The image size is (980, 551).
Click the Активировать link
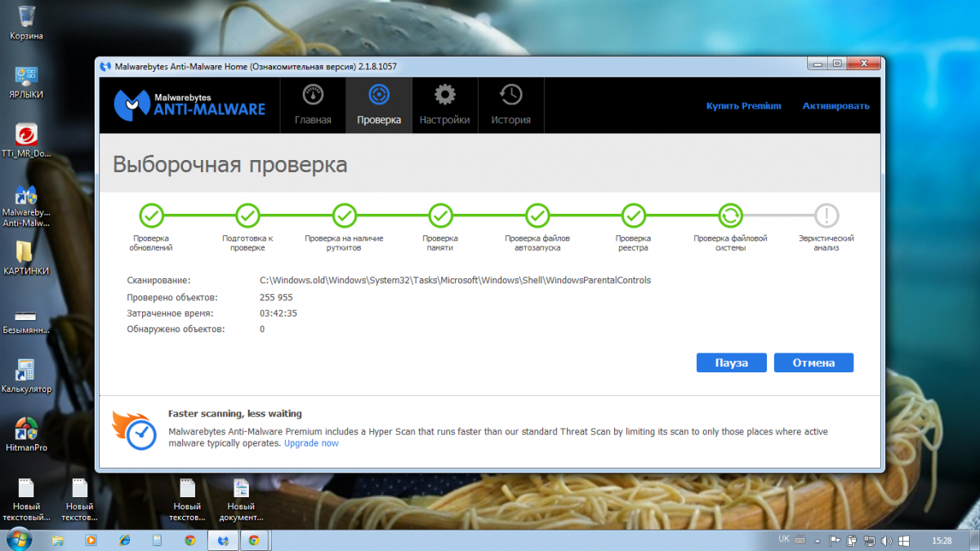[835, 106]
